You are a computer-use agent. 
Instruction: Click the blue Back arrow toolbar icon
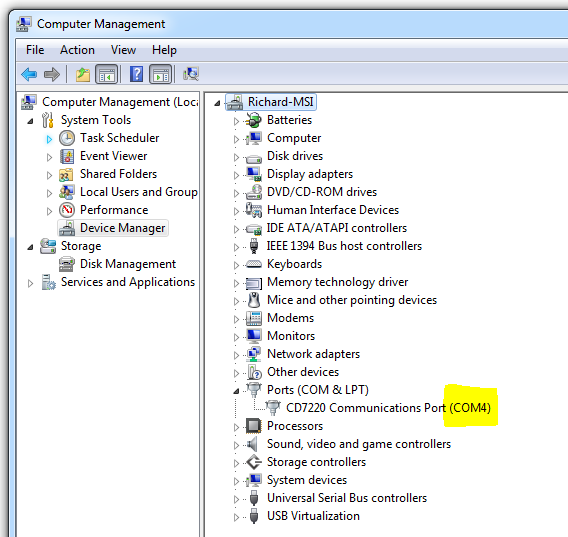click(x=29, y=75)
